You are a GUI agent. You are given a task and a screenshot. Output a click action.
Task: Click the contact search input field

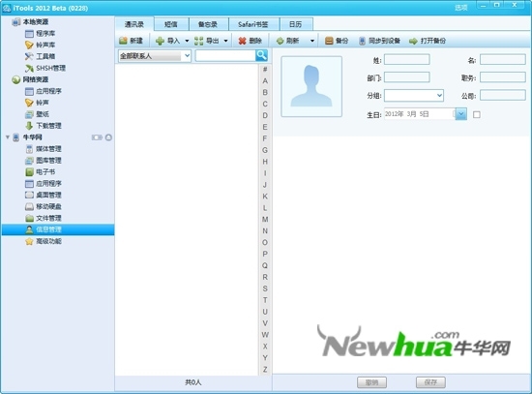click(225, 56)
